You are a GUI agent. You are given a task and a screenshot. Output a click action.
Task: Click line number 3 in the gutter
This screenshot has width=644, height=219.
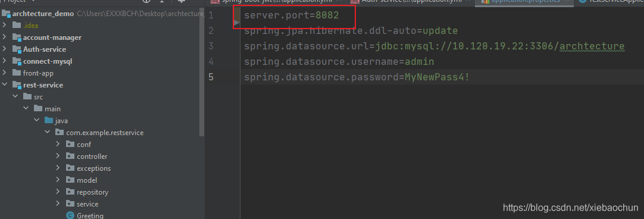pos(211,46)
